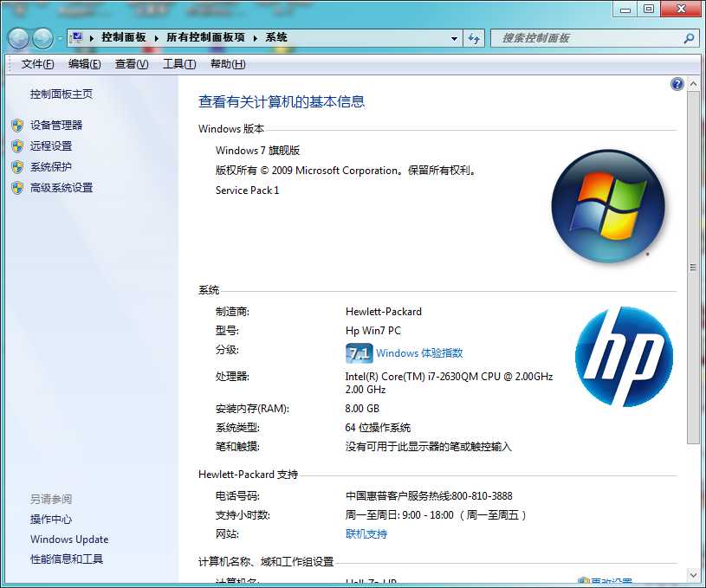706x588 pixels.
Task: Click the Back navigation arrow button
Action: click(x=19, y=38)
